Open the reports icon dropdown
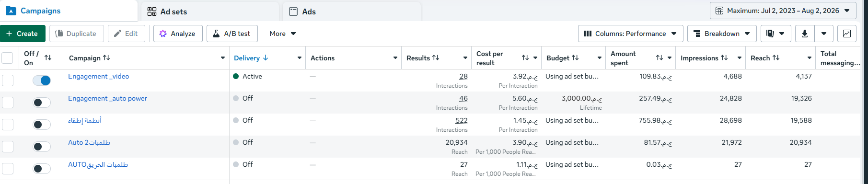The image size is (868, 184). point(775,34)
